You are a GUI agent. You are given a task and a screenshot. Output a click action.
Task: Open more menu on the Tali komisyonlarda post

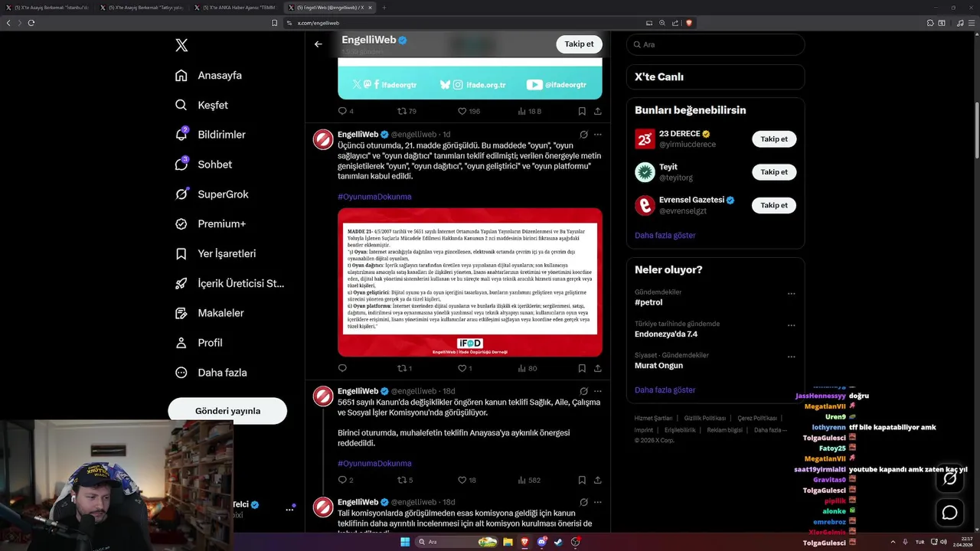(x=597, y=502)
